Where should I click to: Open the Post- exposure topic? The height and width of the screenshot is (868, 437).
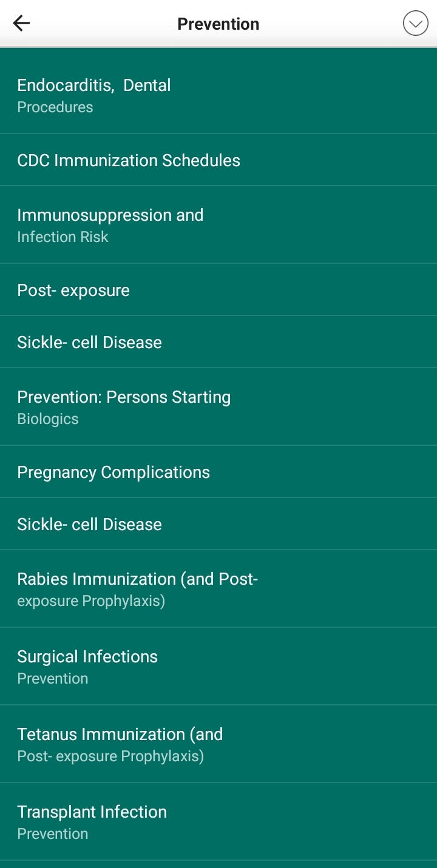(x=73, y=290)
